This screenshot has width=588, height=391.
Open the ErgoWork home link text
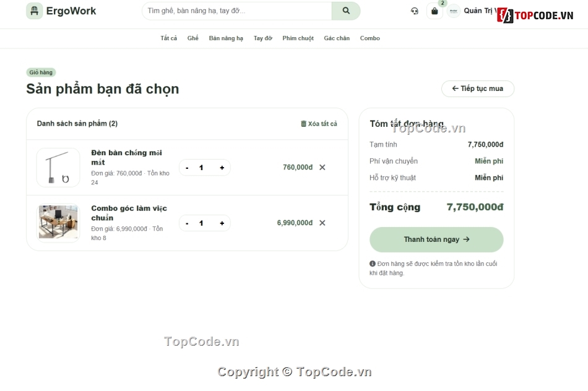[71, 11]
